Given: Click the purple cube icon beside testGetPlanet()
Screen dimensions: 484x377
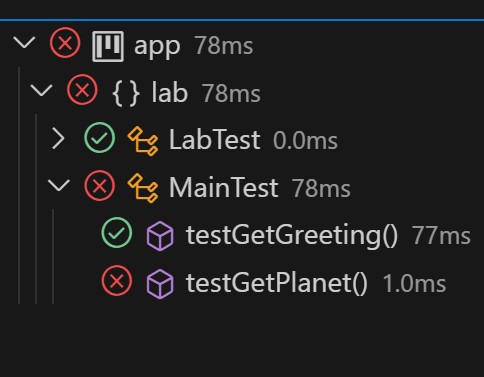Looking at the screenshot, I should tap(160, 284).
